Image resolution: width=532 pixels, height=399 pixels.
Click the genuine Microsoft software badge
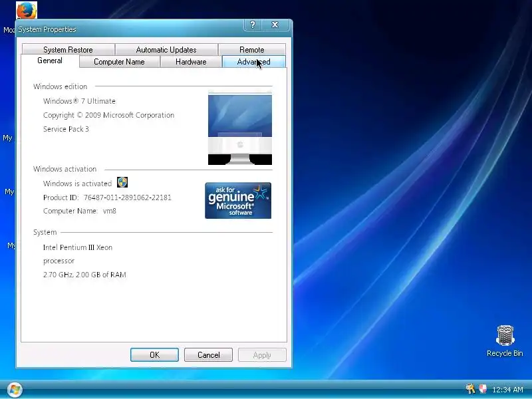click(x=238, y=201)
